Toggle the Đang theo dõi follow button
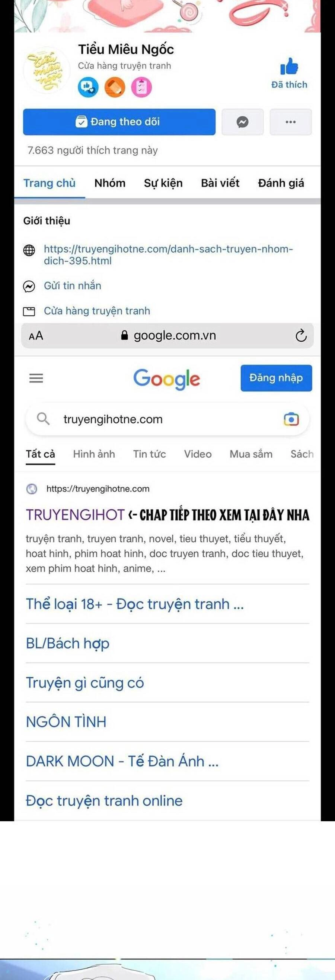335x980 pixels. click(119, 122)
